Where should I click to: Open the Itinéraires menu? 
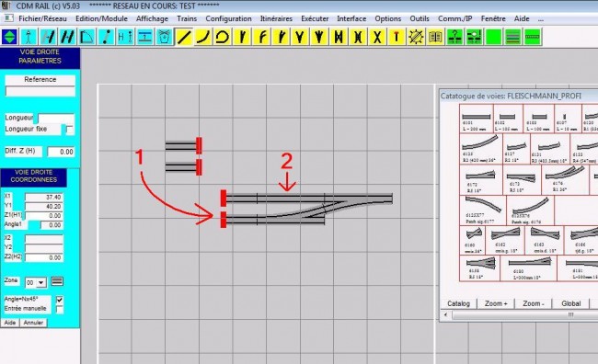click(x=276, y=18)
